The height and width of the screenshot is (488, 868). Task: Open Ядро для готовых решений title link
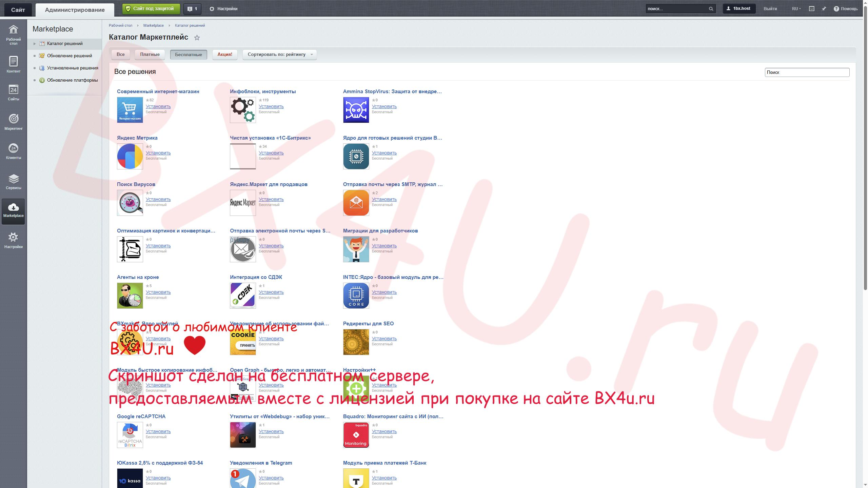(x=392, y=138)
